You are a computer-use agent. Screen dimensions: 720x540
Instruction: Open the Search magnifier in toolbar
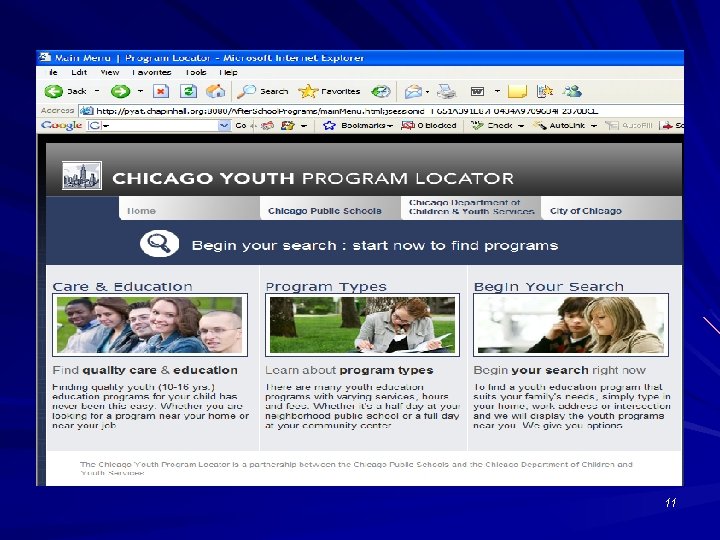point(263,91)
